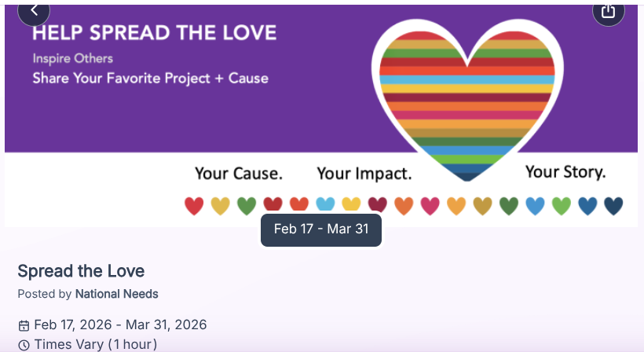Click the back arrow button
This screenshot has height=352, width=644.
(34, 11)
